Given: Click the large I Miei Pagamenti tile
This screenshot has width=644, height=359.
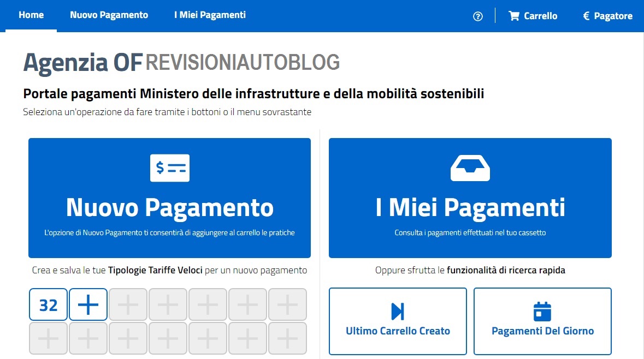Looking at the screenshot, I should 470,198.
